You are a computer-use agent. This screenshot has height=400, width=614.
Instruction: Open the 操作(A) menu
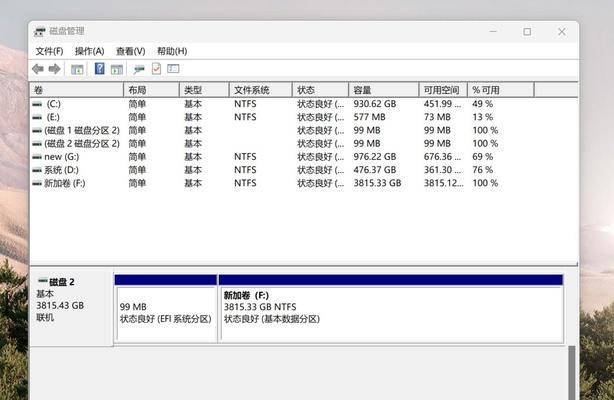coord(90,51)
